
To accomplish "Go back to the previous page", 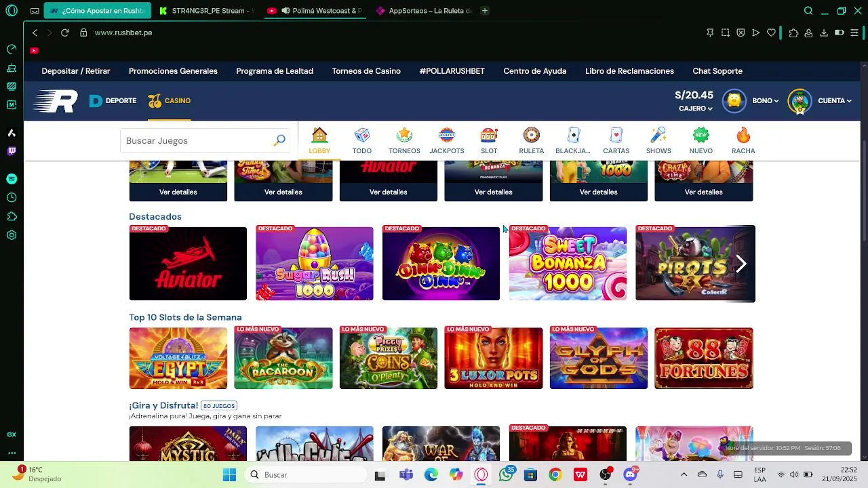I will pos(35,33).
